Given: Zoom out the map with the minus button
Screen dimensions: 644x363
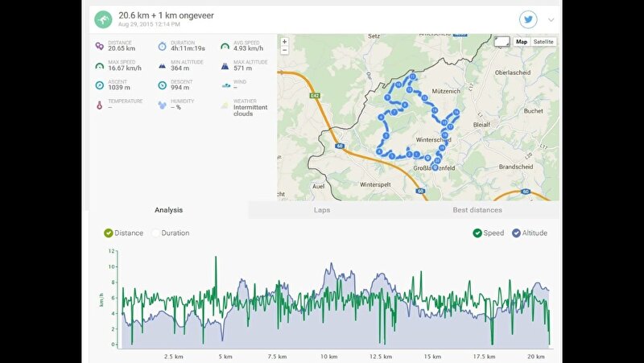Looking at the screenshot, I should 284,50.
